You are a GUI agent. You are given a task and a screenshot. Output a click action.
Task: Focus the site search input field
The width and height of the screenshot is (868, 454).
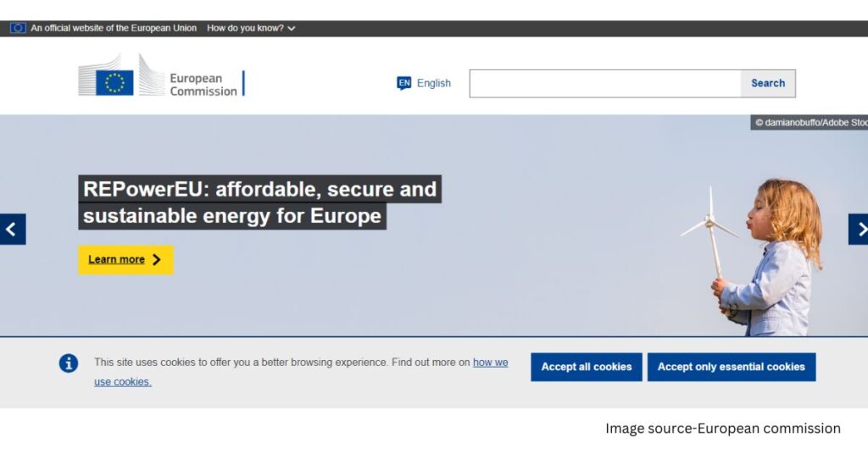(605, 83)
